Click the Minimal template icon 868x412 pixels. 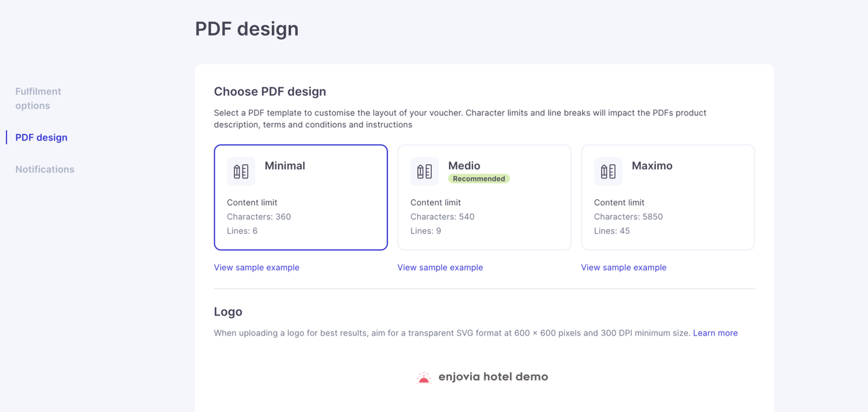click(x=241, y=172)
